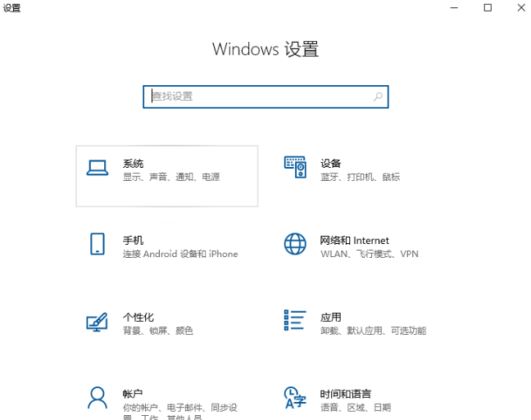This screenshot has width=531, height=420.
Task: Click the globe icon for 网络和 Internet
Action: (295, 244)
